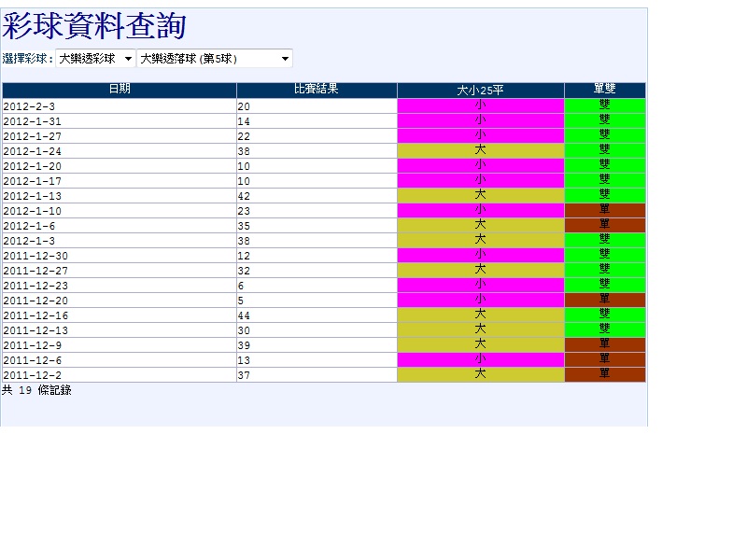Select the date cell 2012-1-3
Viewport: 747px width, 560px height.
point(120,241)
